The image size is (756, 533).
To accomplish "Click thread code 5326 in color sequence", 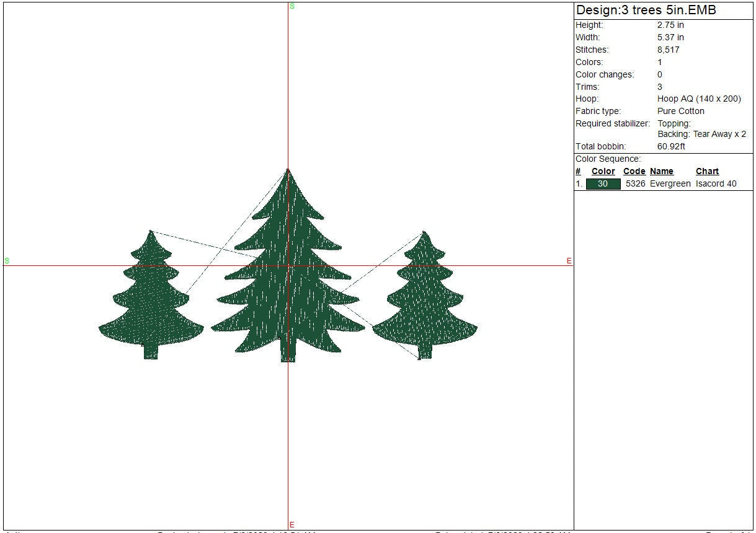I will point(634,184).
